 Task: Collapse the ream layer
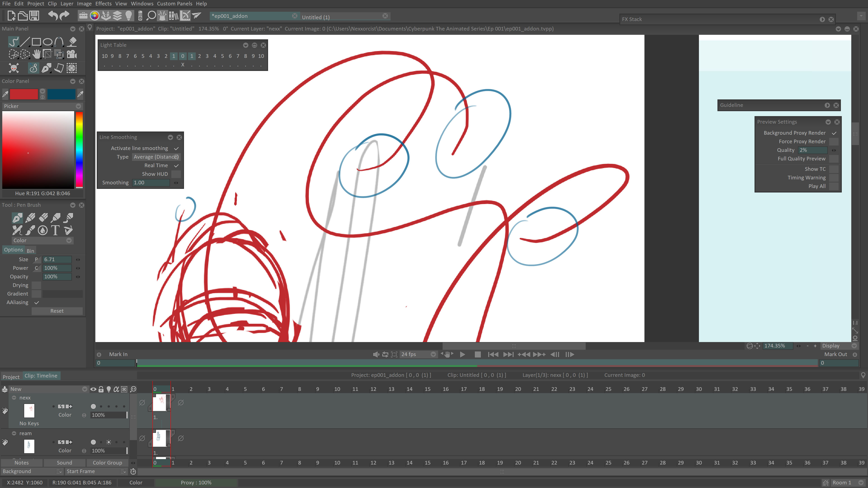tap(14, 434)
